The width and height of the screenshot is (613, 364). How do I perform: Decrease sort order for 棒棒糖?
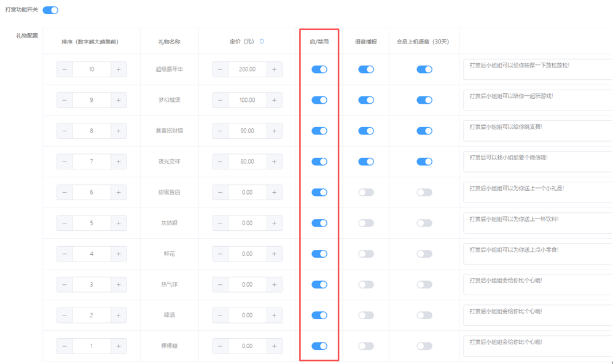[x=64, y=346]
